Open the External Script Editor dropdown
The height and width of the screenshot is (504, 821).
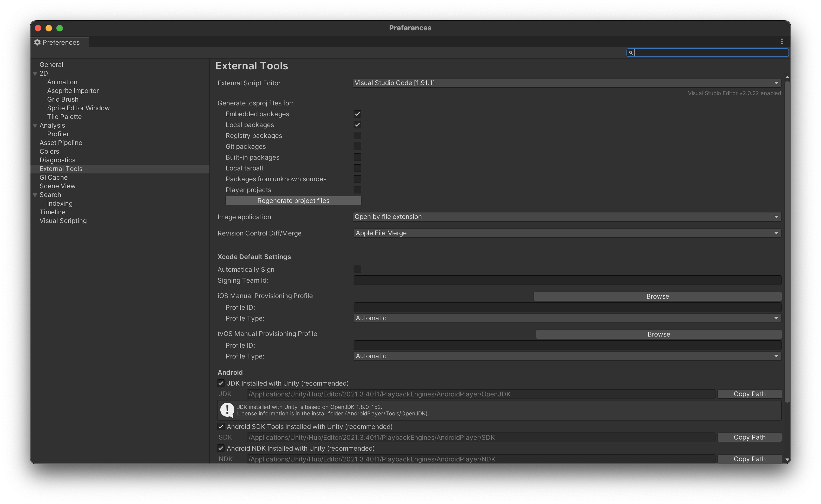point(566,83)
